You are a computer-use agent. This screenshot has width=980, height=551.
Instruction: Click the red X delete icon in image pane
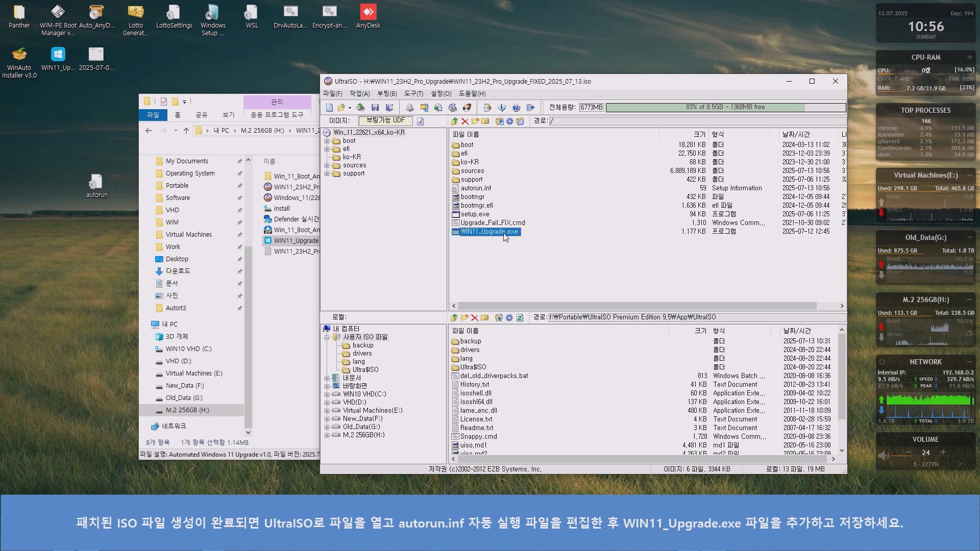464,121
